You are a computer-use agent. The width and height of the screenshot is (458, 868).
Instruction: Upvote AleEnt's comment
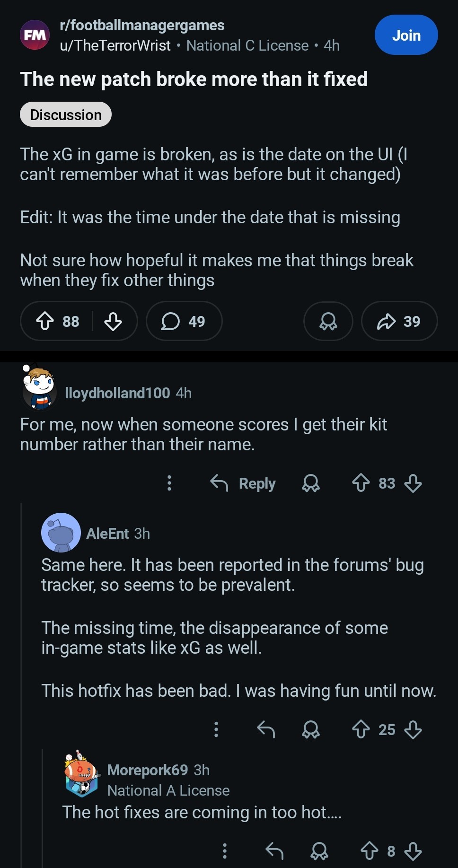361,729
